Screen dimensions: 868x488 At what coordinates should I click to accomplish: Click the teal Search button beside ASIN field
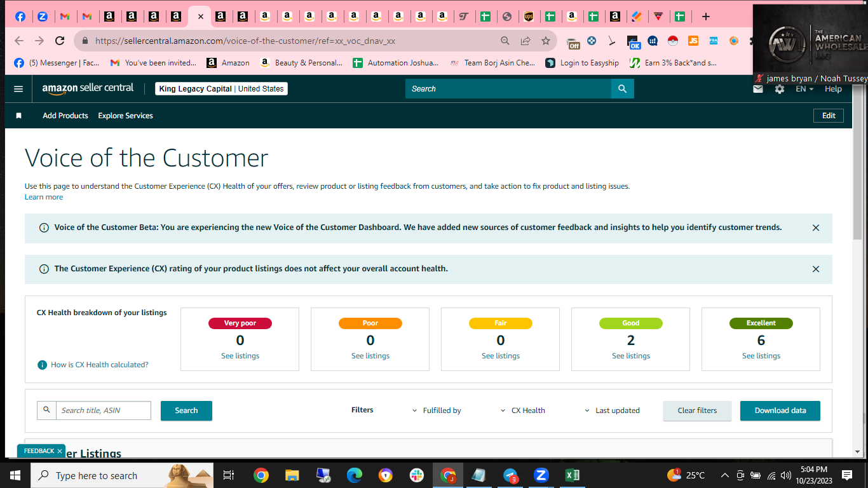186,410
